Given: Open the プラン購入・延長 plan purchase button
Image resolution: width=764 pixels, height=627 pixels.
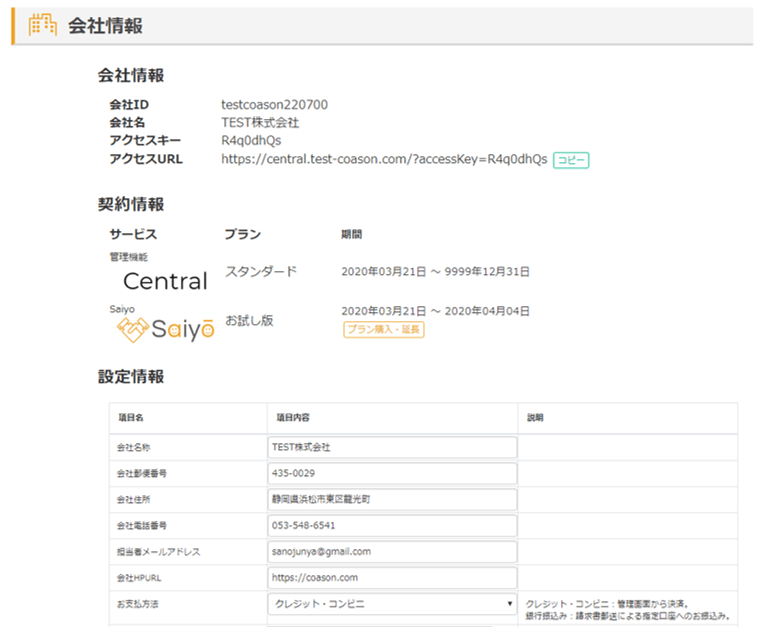Looking at the screenshot, I should [x=384, y=329].
